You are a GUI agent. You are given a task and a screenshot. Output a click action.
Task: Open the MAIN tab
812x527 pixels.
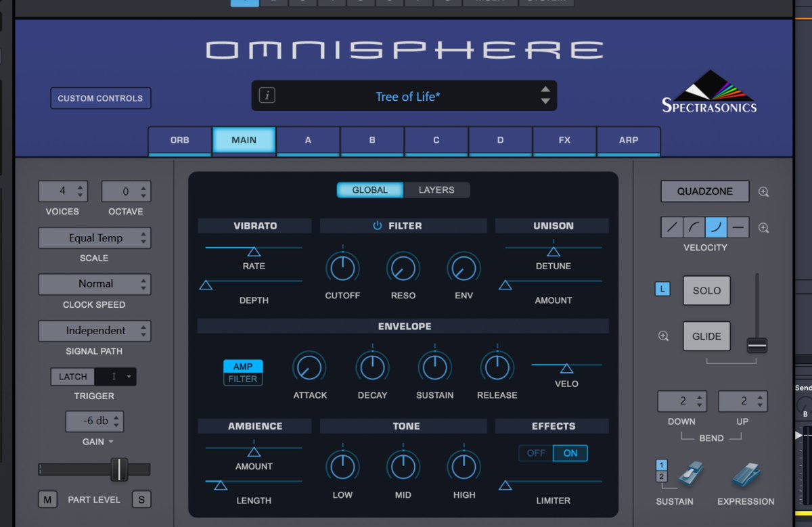tap(244, 141)
